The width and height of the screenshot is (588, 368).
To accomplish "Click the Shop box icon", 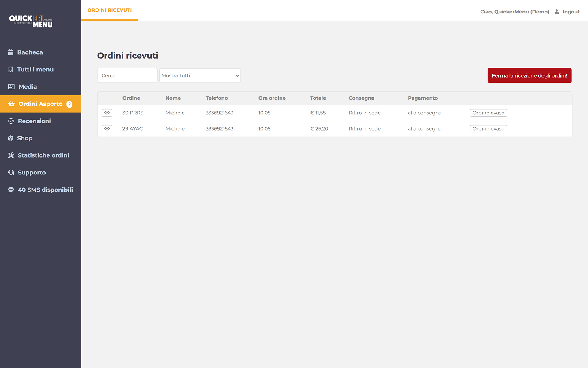I will click(11, 138).
